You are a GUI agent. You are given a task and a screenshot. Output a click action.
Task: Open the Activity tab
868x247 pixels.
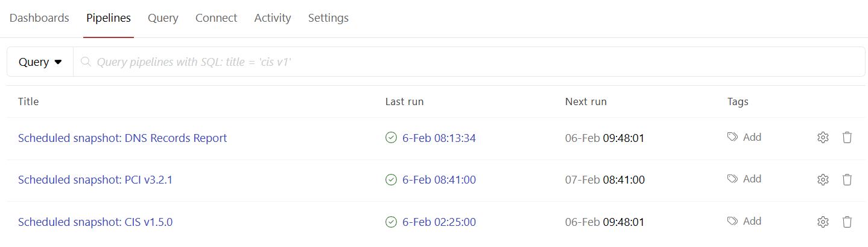(x=273, y=18)
